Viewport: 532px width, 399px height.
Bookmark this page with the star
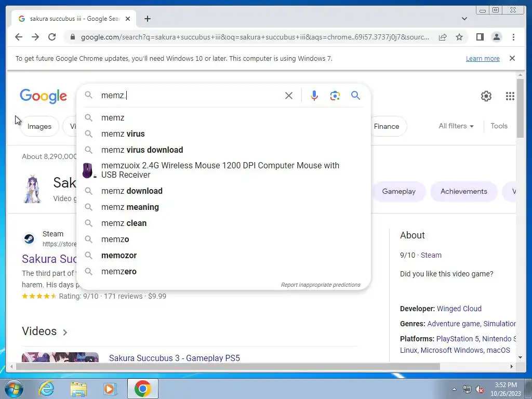pos(459,37)
